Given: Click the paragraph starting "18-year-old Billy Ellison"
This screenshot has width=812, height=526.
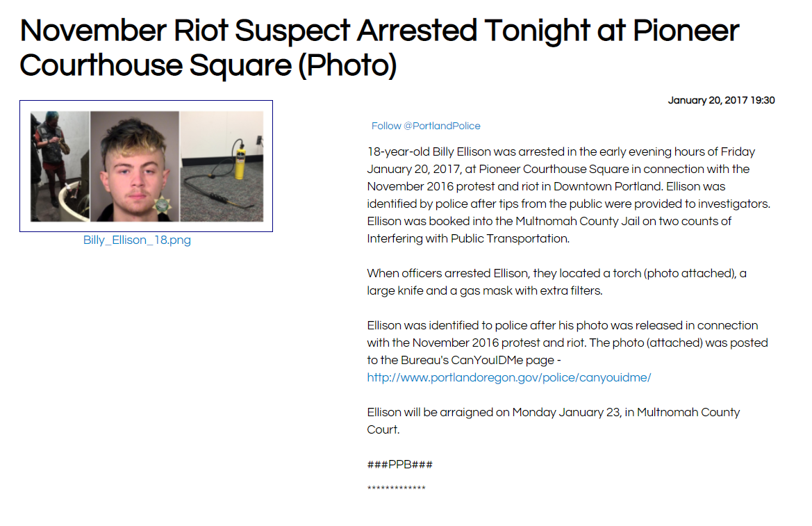Looking at the screenshot, I should 569,195.
